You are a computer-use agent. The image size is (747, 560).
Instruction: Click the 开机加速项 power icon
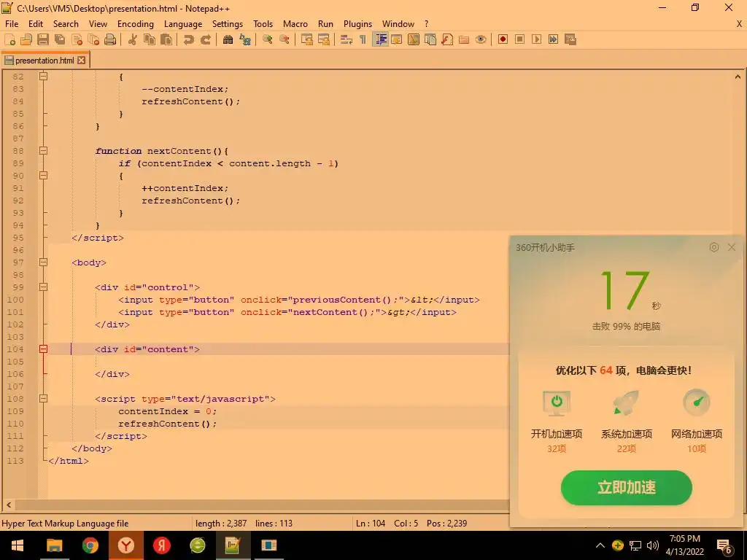click(557, 402)
